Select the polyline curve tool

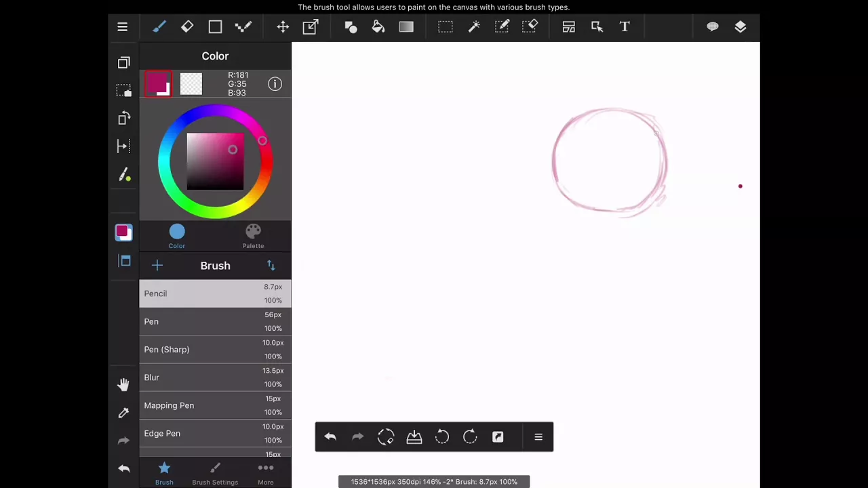coord(243,27)
